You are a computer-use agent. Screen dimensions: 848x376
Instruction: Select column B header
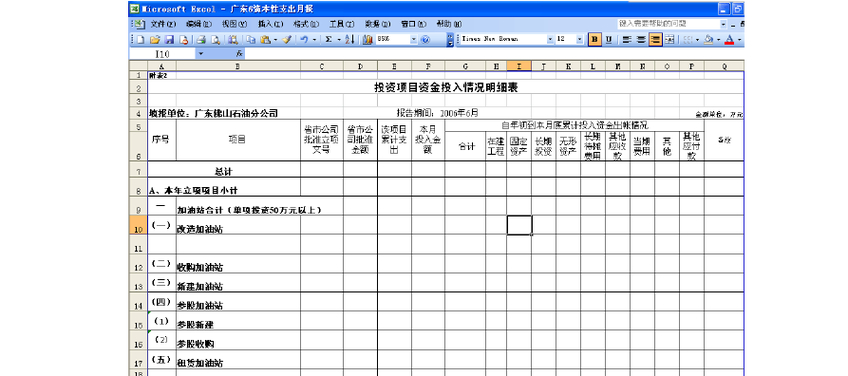238,66
